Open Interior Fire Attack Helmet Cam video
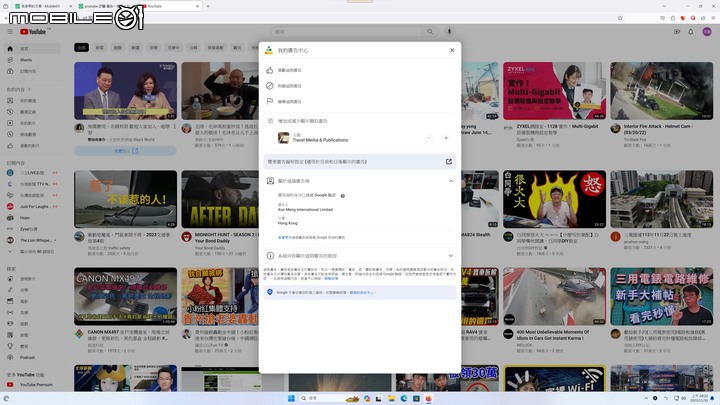 pyautogui.click(x=662, y=91)
